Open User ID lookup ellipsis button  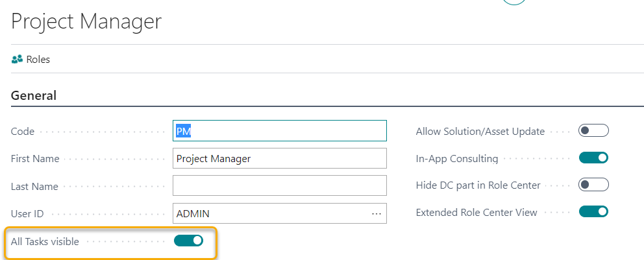point(377,213)
